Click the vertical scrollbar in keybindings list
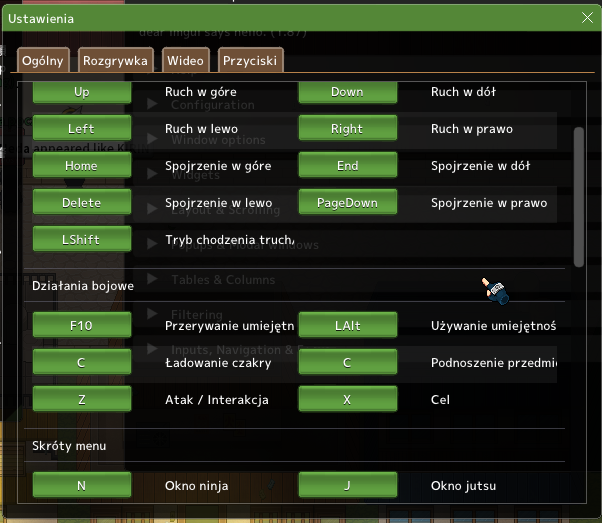 578,195
